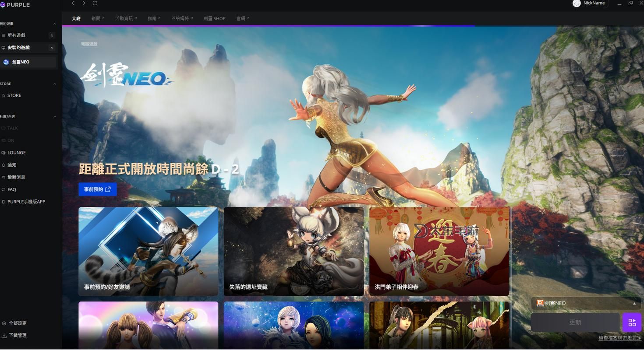Open 所有遊戲 in the sidebar
Image resolution: width=644 pixels, height=350 pixels.
pyautogui.click(x=28, y=35)
